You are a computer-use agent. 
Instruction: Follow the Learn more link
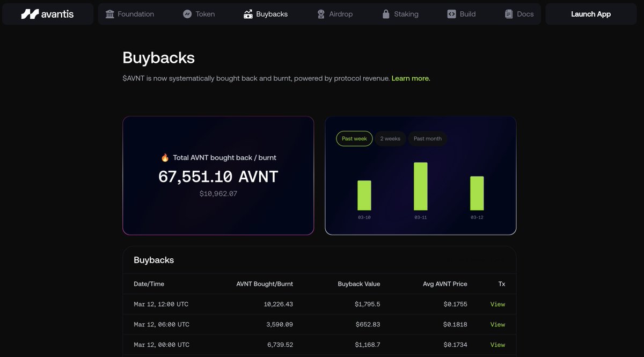click(x=411, y=78)
